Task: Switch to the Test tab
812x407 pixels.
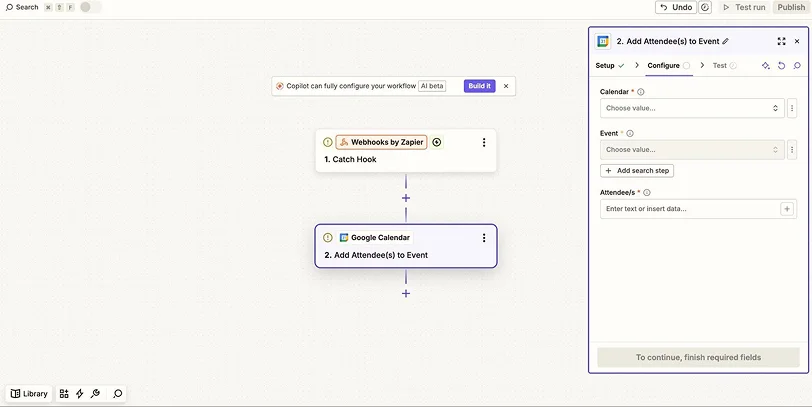Action: (719, 66)
